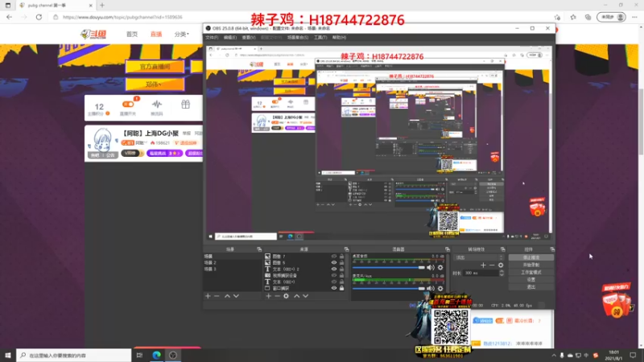Toggle lock on source 图像 7

pyautogui.click(x=341, y=256)
